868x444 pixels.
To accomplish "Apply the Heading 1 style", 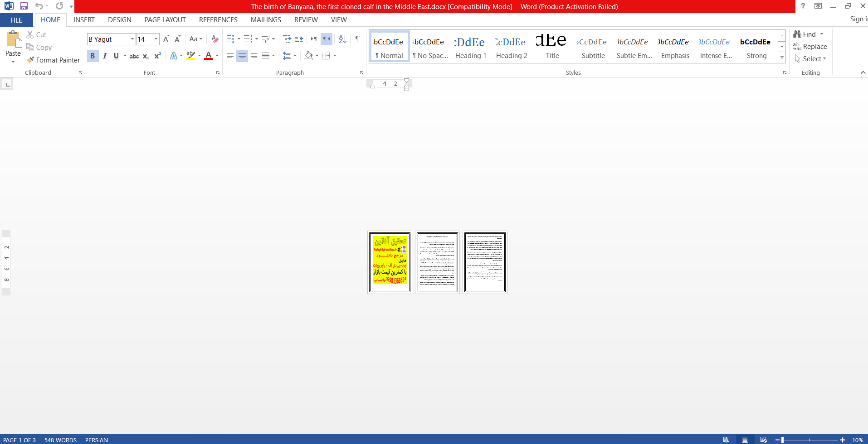I will point(471,47).
